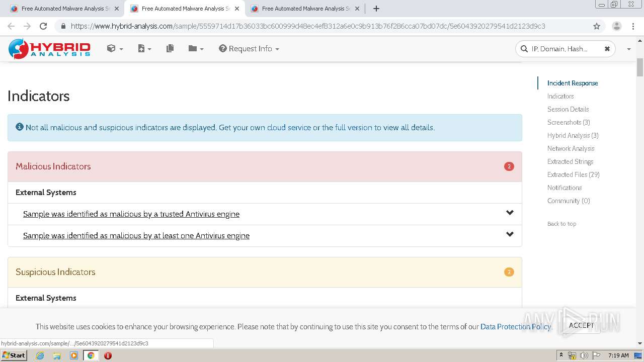Image resolution: width=644 pixels, height=362 pixels.
Task: Open the Chrome profile avatar
Action: 616,26
